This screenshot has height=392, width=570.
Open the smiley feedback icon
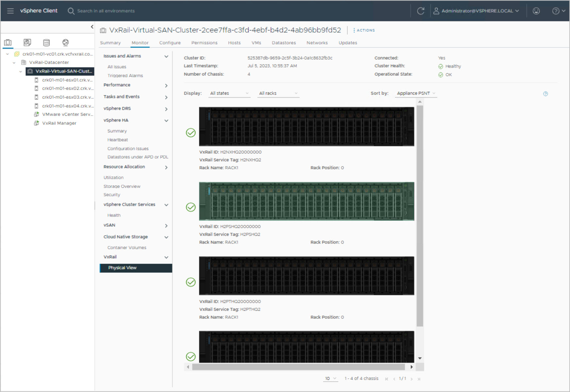tap(536, 11)
